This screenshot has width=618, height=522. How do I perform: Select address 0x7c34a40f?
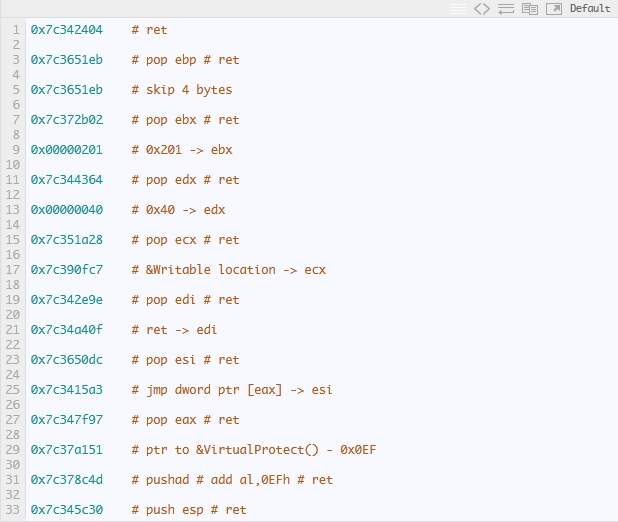(x=67, y=330)
